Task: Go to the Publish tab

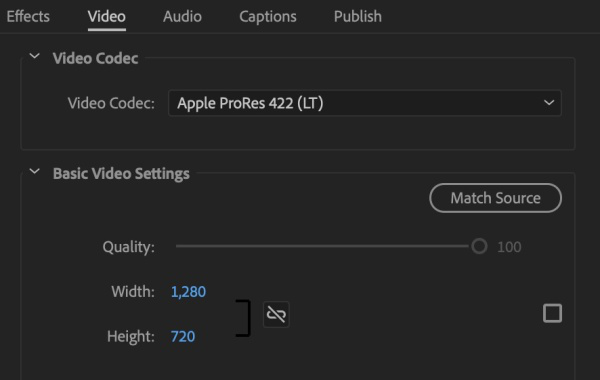Action: click(357, 16)
